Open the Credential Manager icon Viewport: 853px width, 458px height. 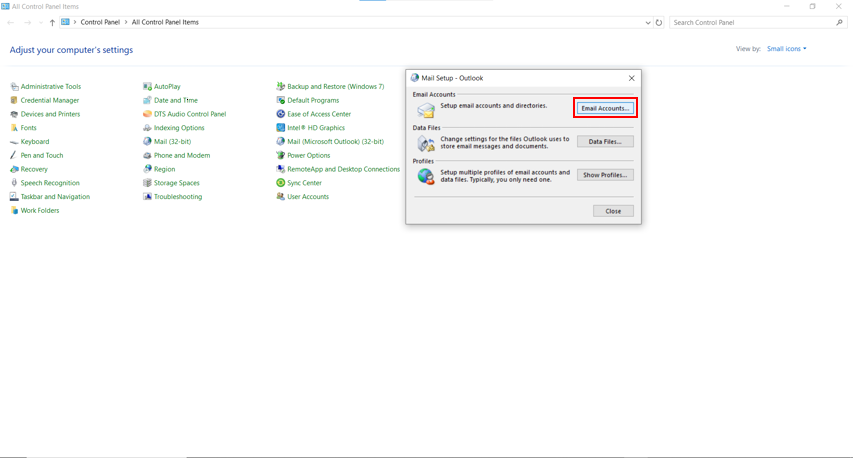click(x=14, y=100)
